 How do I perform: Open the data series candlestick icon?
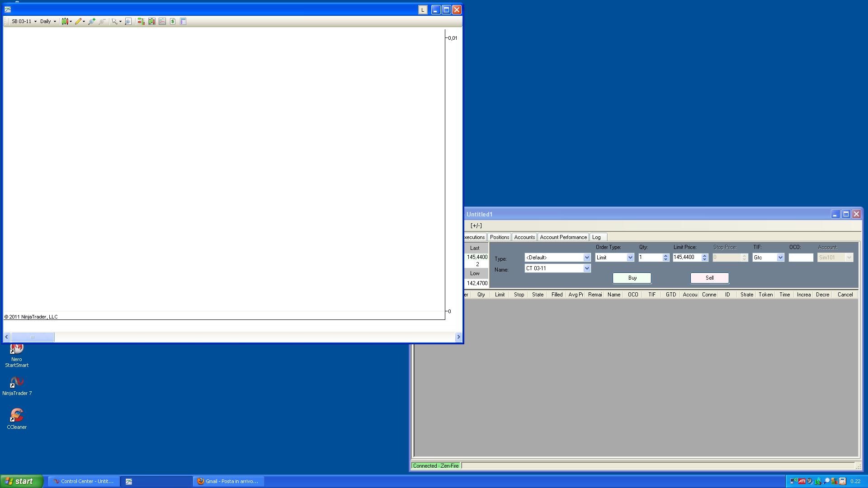[152, 21]
